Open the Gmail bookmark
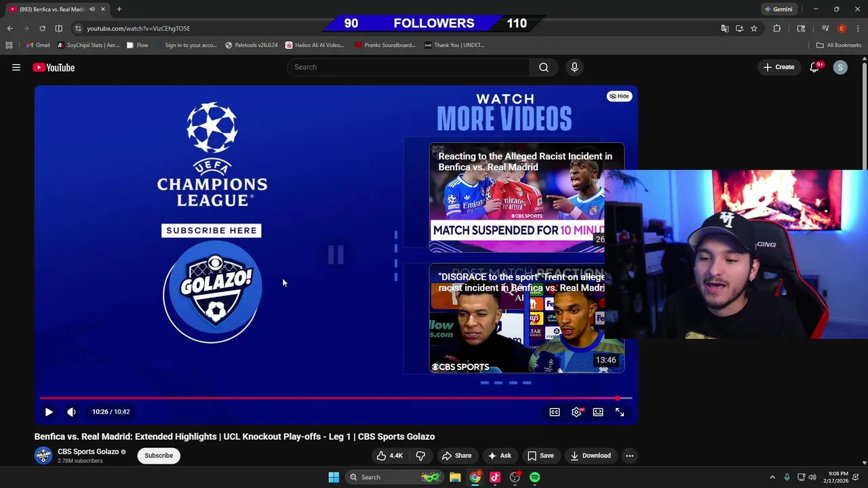 pyautogui.click(x=37, y=45)
